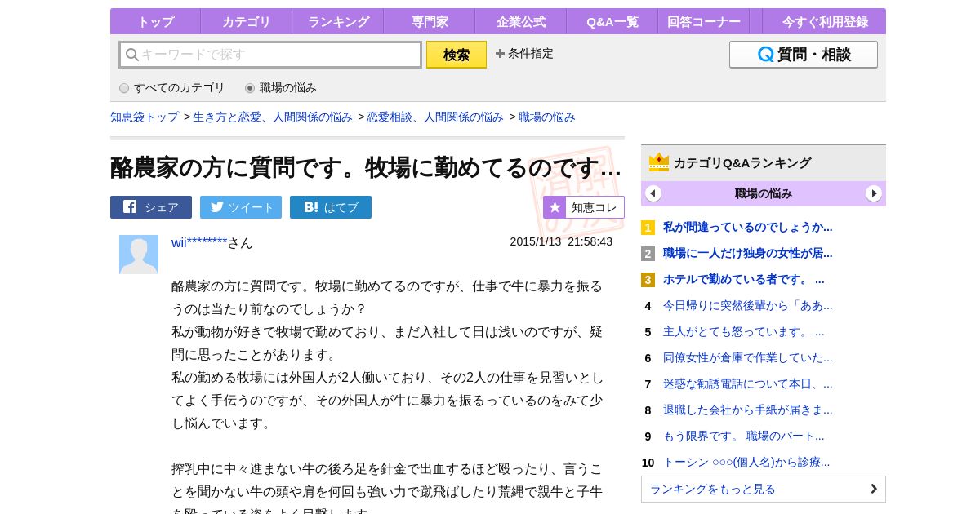Image resolution: width=980 pixels, height=514 pixels.
Task: Expand the 条件指定 search conditions
Action: 524,54
